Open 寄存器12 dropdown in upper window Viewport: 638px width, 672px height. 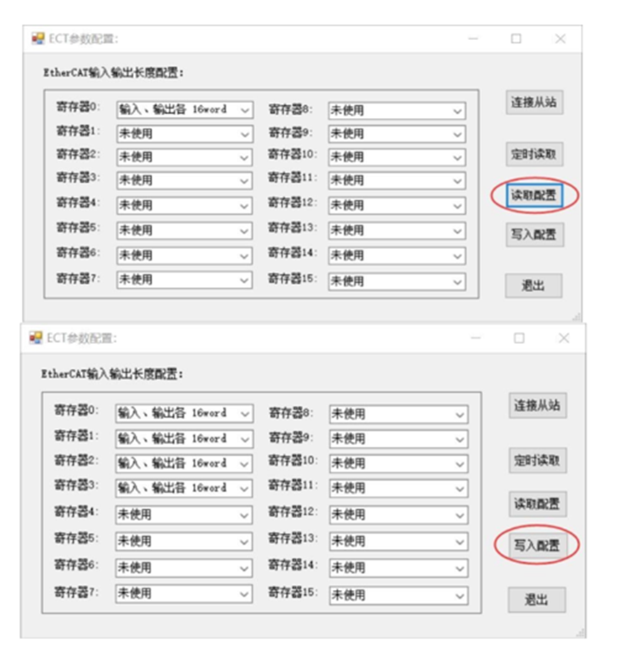pos(397,206)
